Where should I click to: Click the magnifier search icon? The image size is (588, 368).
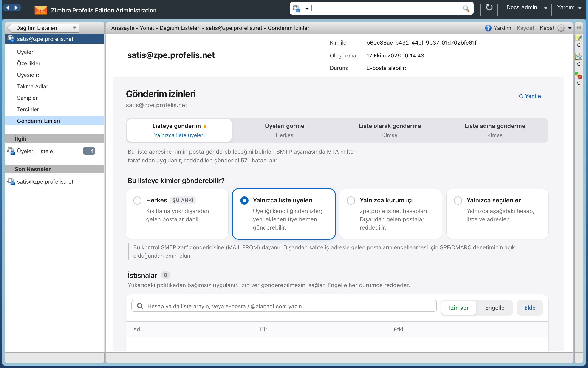(466, 9)
